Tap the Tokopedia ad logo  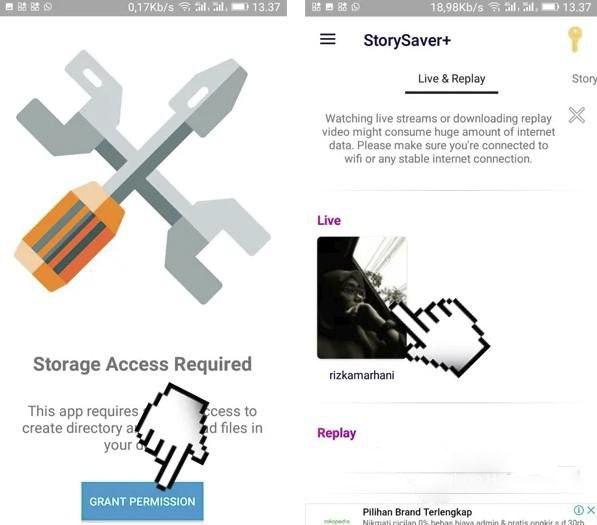337,520
